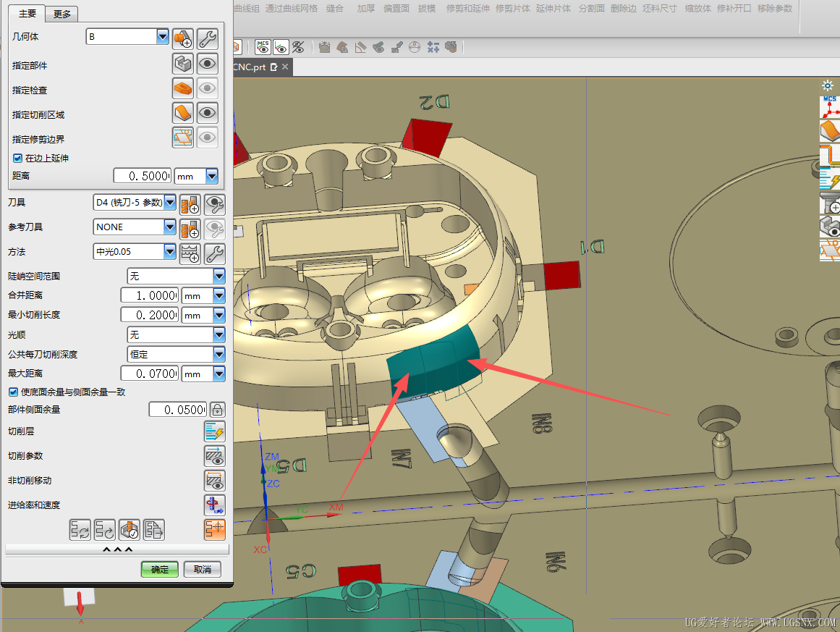This screenshot has width=840, height=632.
Task: Collapse dialog using the triple chevron bar
Action: (117, 549)
